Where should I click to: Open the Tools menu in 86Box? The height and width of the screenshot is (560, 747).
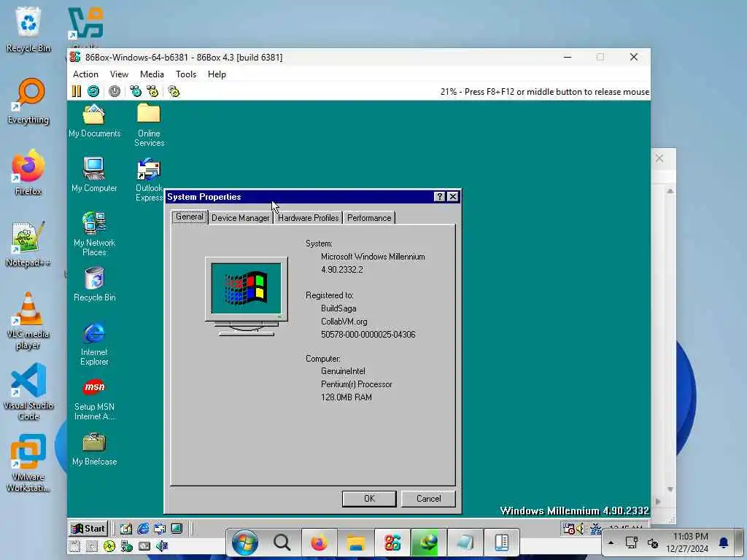(x=186, y=74)
